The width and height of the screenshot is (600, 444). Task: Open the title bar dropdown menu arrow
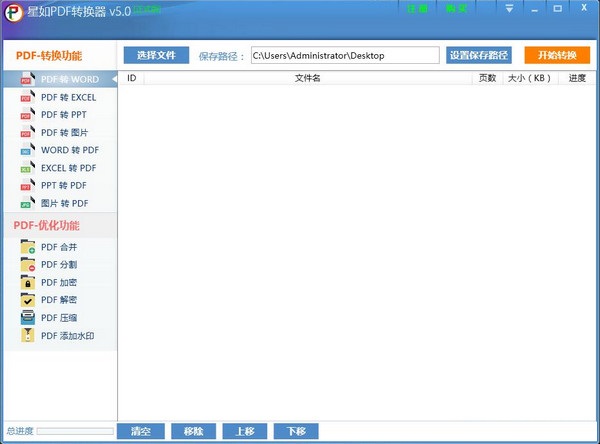pos(509,8)
